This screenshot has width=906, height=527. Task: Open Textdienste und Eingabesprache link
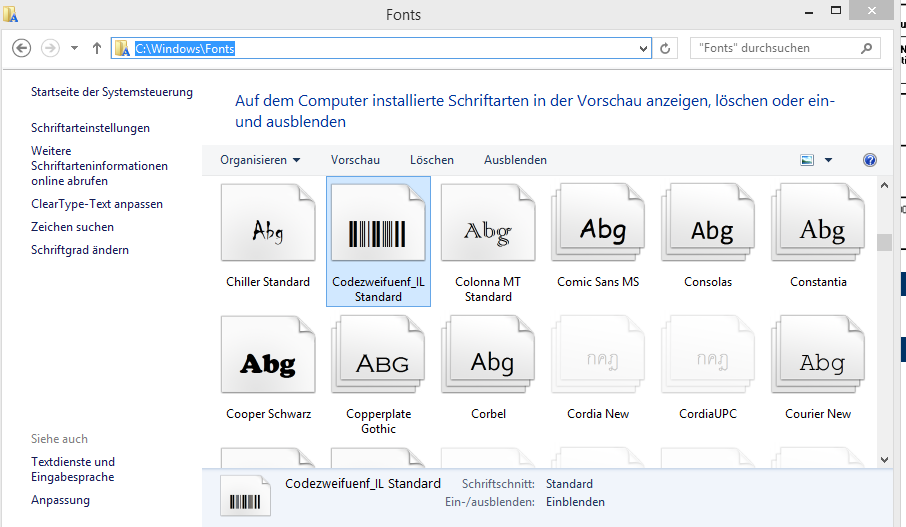tap(73, 469)
